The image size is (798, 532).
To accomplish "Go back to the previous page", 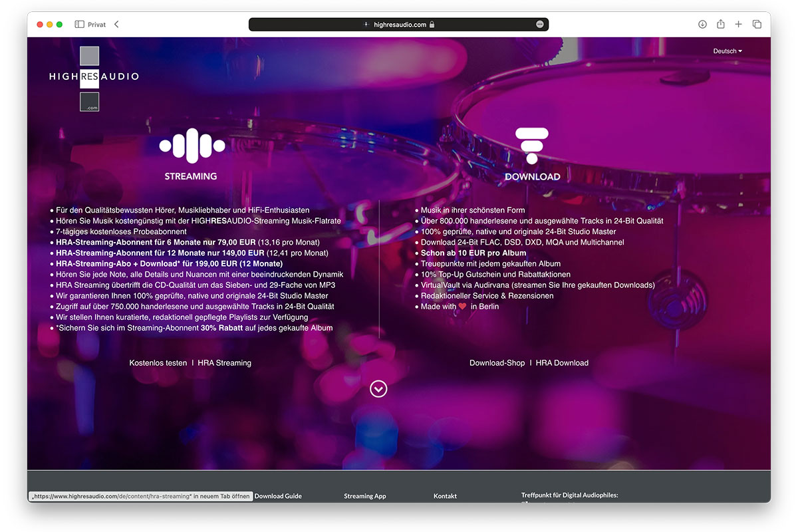I will coord(116,25).
